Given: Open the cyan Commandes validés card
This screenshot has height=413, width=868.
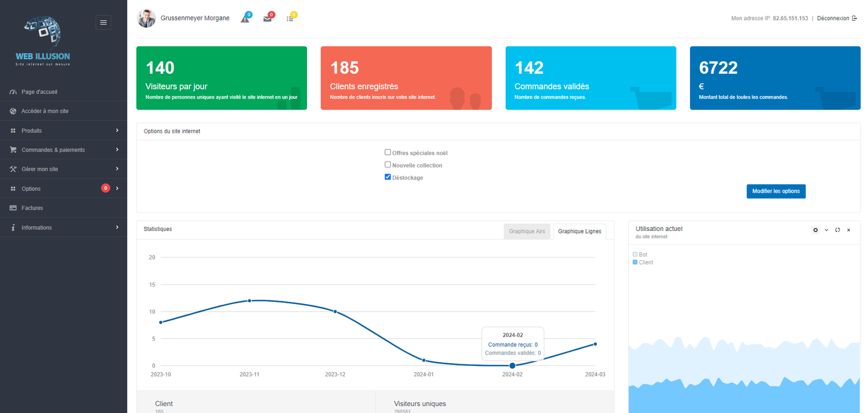Looking at the screenshot, I should tap(591, 78).
